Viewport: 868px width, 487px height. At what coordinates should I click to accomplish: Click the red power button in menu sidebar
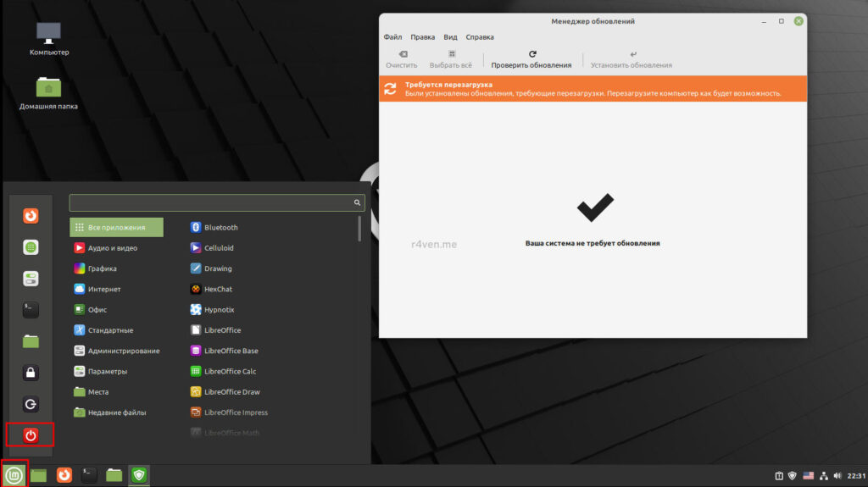[x=31, y=435]
